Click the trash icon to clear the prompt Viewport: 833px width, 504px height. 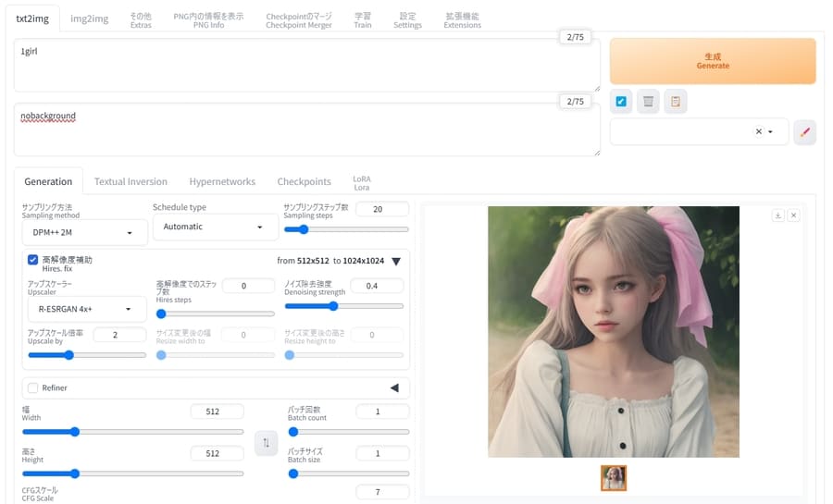648,102
